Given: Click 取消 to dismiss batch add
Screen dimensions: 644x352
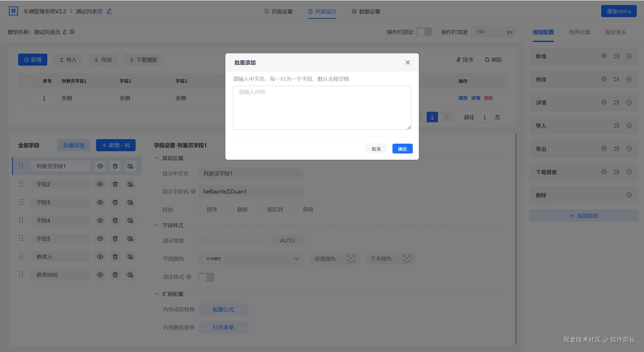Looking at the screenshot, I should (x=376, y=149).
